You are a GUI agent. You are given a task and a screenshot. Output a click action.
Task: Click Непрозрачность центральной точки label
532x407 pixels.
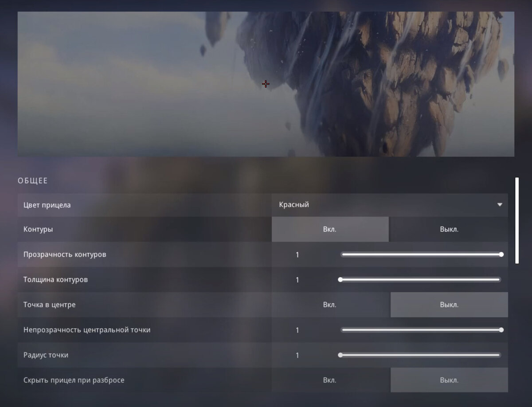tap(87, 330)
